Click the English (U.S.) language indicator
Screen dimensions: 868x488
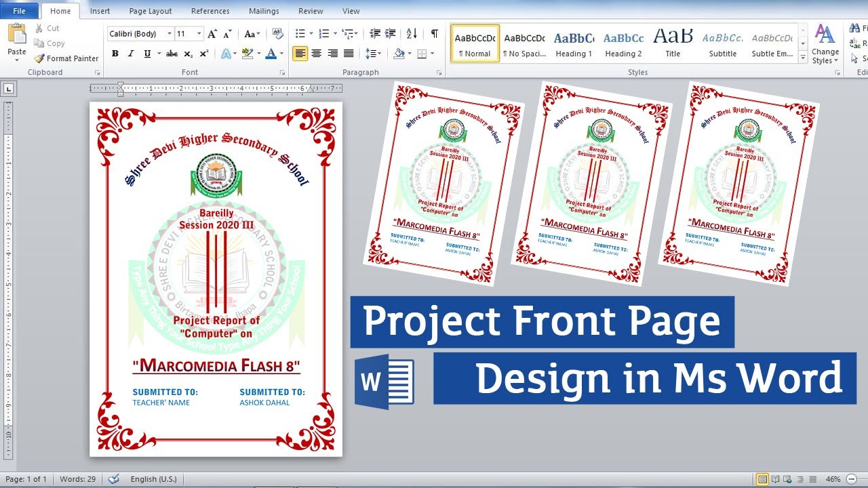pos(153,479)
